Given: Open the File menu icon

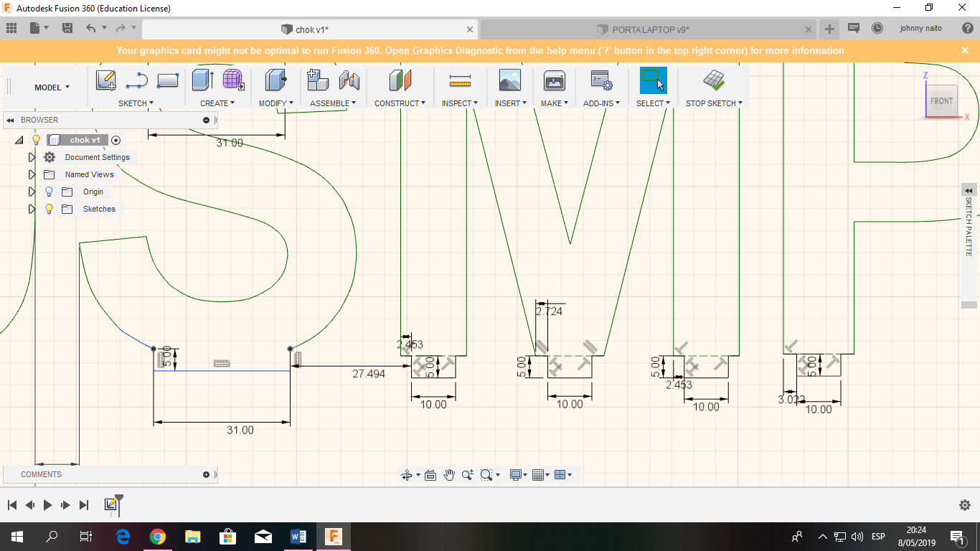Looking at the screenshot, I should pyautogui.click(x=35, y=28).
